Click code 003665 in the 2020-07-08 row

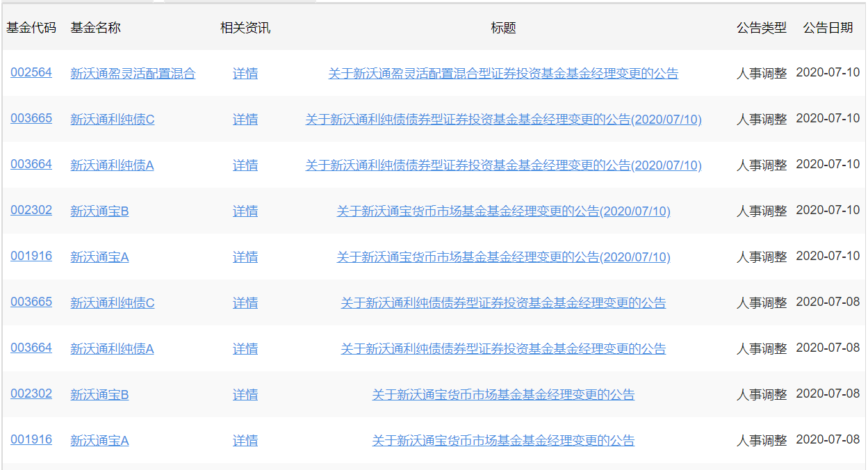pyautogui.click(x=31, y=302)
